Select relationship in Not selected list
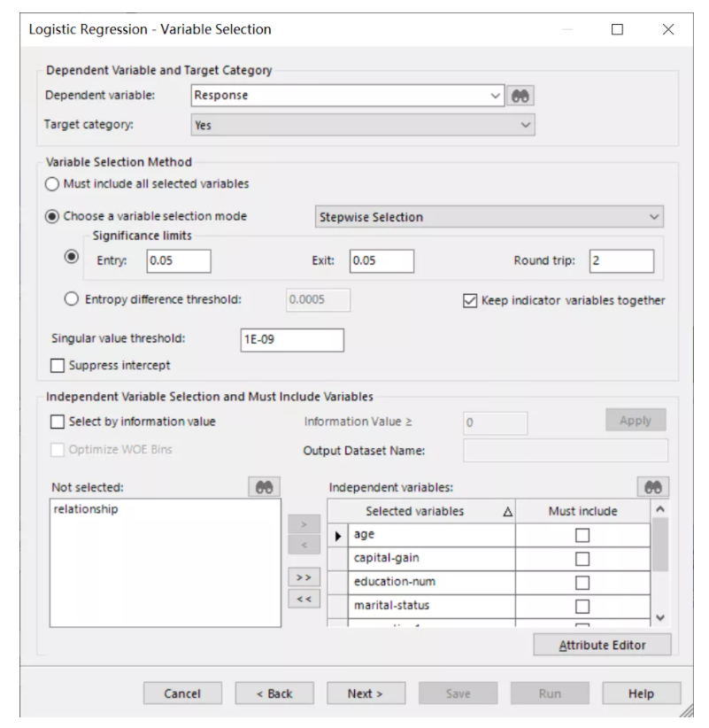Viewport: 709px width, 728px height. coord(86,509)
